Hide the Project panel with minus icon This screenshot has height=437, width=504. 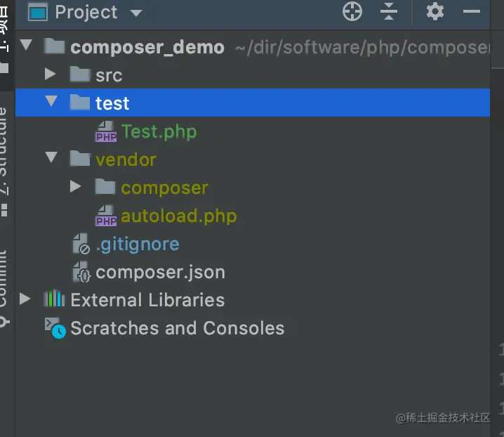click(x=472, y=12)
